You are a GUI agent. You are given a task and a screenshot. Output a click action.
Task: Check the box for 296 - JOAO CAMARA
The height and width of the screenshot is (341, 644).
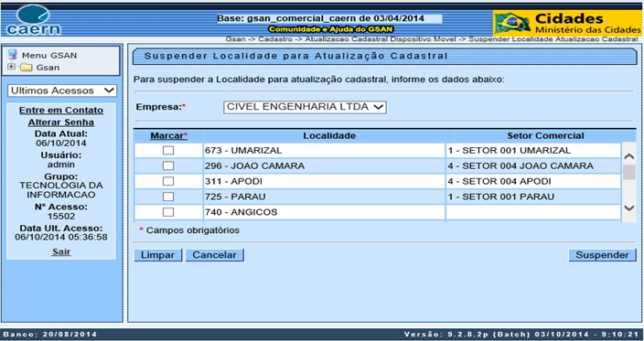(x=168, y=165)
